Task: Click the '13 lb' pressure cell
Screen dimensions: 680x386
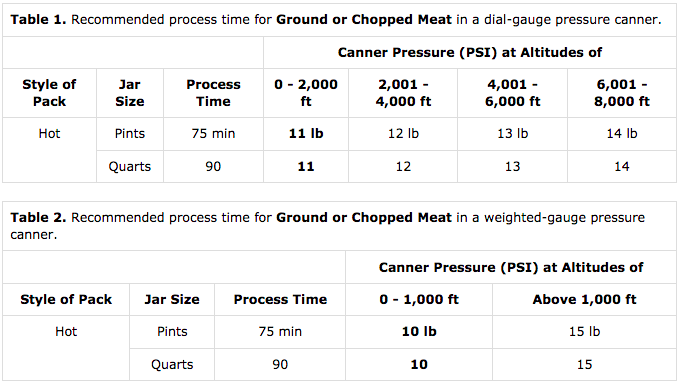Action: coord(512,134)
